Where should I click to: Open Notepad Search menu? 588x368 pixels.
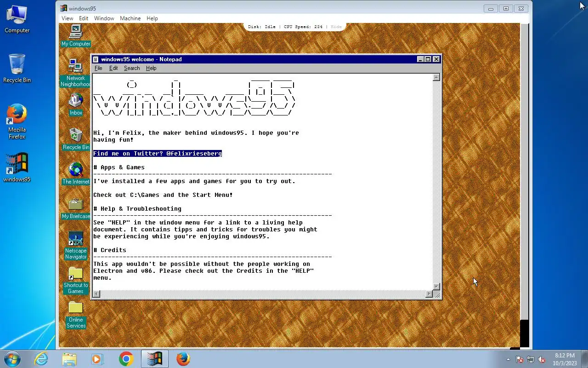132,68
